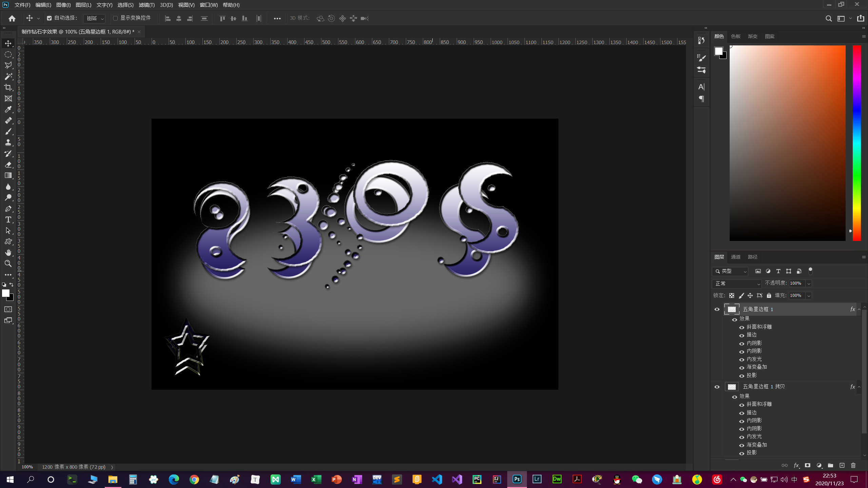This screenshot has height=488, width=868.
Task: Open the fill (填充) dropdown arrow
Action: tap(809, 296)
